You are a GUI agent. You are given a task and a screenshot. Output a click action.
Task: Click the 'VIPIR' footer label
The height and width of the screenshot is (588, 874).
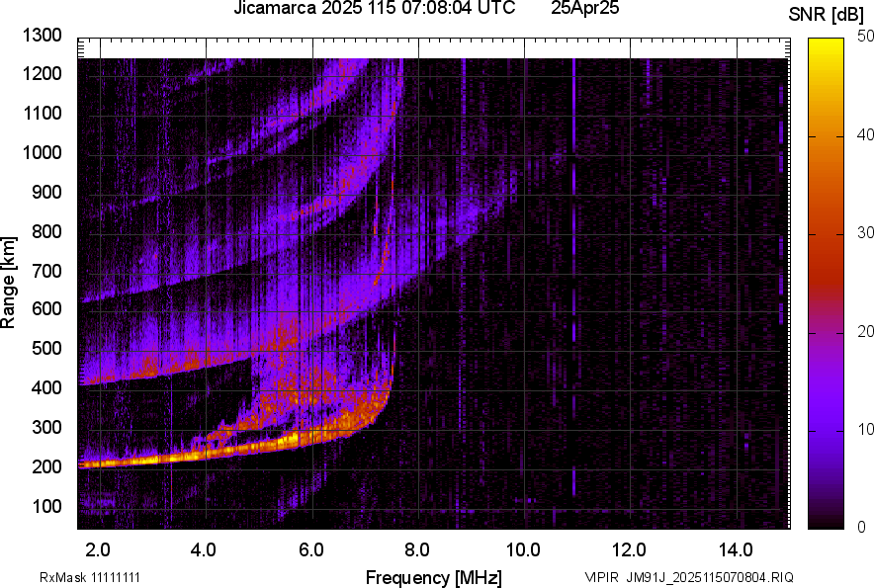pyautogui.click(x=602, y=577)
